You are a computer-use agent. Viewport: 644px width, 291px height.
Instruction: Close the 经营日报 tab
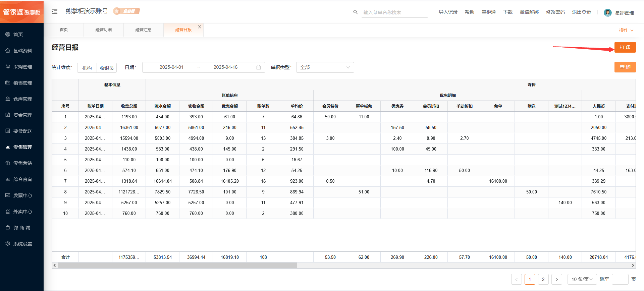click(x=200, y=27)
